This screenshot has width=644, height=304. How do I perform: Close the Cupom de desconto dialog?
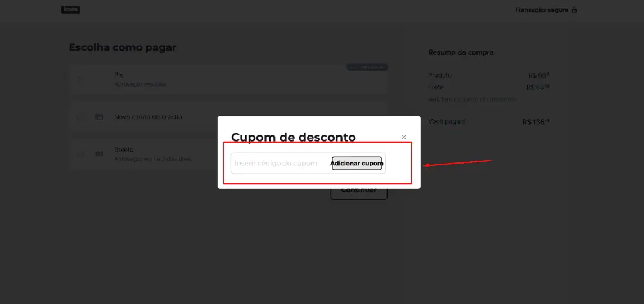pos(404,137)
